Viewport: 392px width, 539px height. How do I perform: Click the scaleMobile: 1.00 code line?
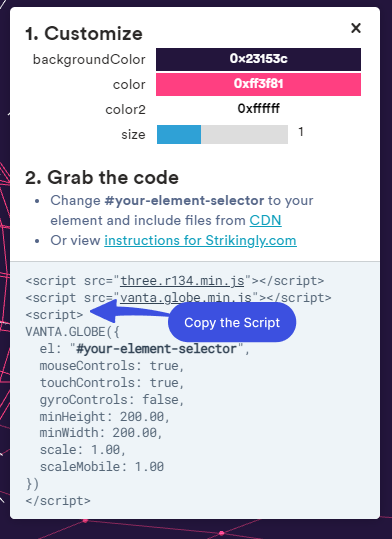click(x=102, y=467)
